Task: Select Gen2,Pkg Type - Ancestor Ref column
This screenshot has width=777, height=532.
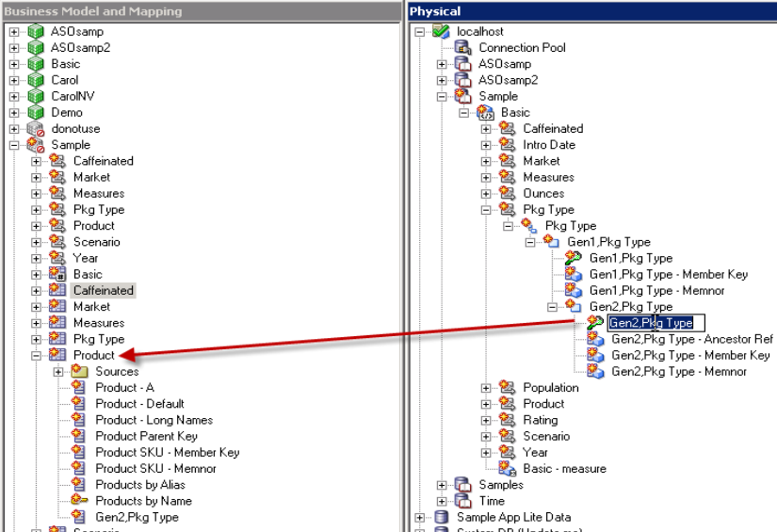Action: (x=691, y=339)
